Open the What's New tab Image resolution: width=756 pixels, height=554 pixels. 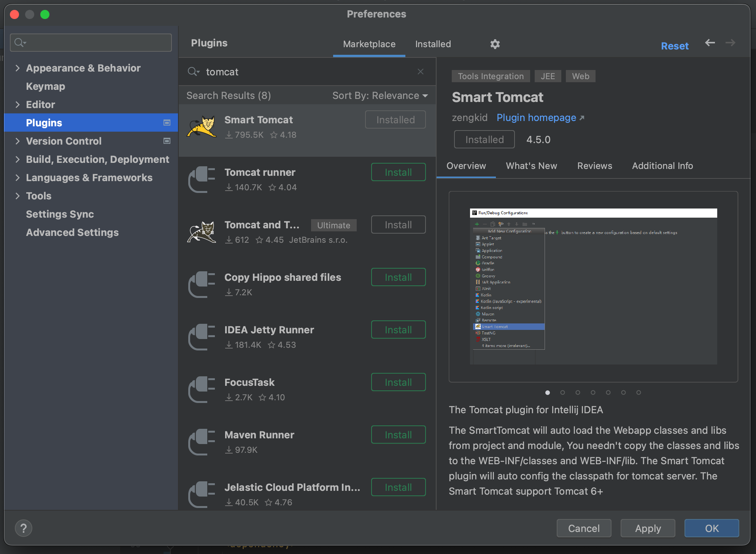click(x=531, y=166)
